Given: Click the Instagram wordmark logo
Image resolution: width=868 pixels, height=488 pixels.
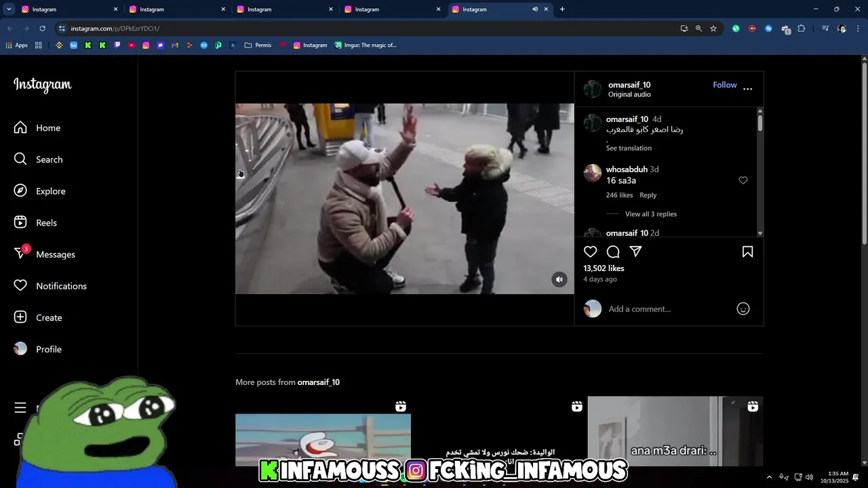Looking at the screenshot, I should pos(43,85).
